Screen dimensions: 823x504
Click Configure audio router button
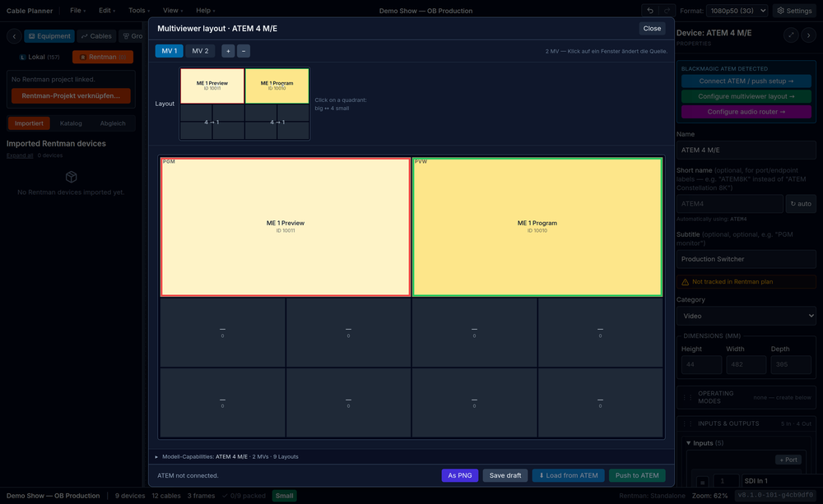tap(746, 112)
